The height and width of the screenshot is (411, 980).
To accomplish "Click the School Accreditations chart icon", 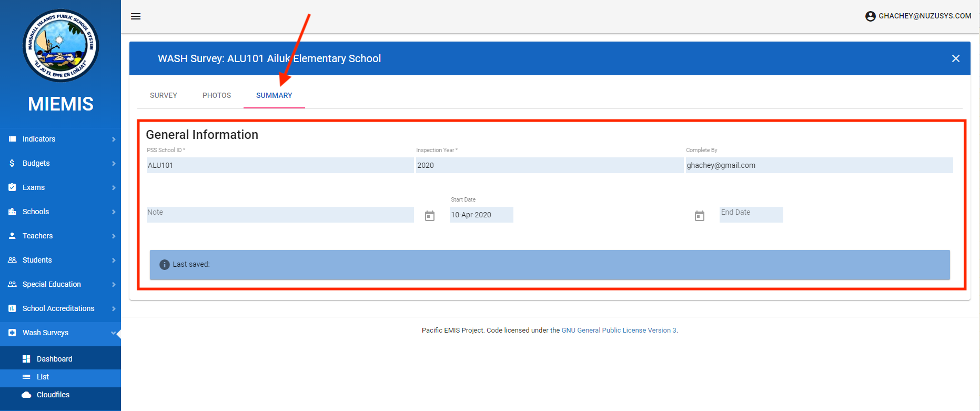I will coord(12,308).
